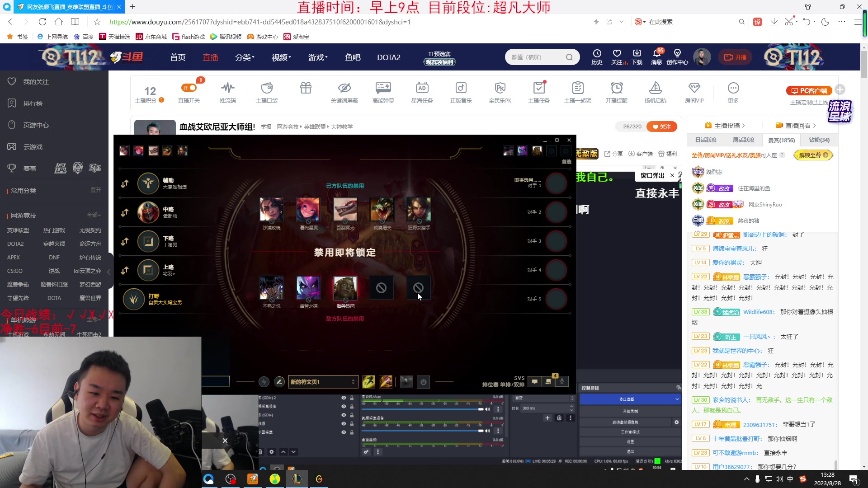Click the 举报 report link

pos(266,127)
